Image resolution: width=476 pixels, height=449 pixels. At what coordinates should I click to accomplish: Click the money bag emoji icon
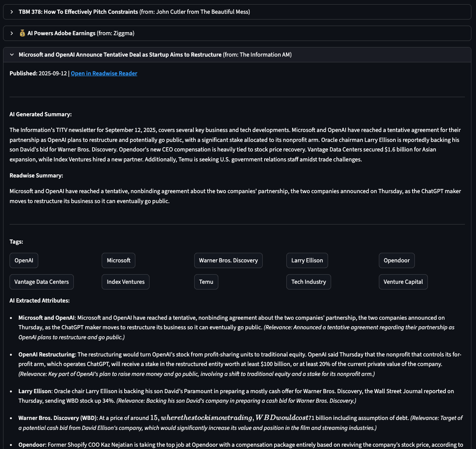tap(22, 33)
